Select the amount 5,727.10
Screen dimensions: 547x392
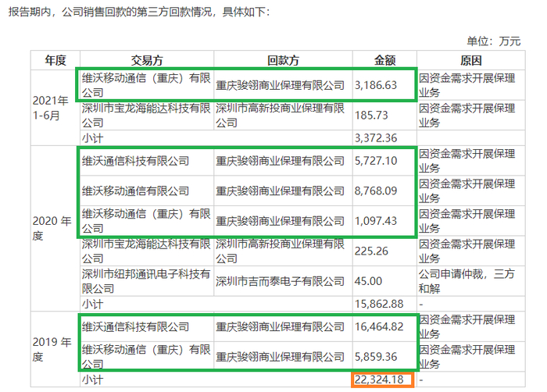point(376,161)
